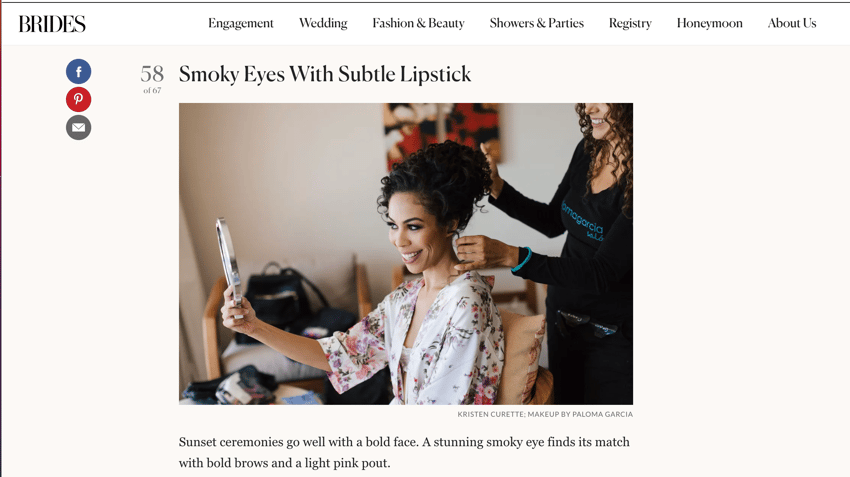Click the Smoky Eyes With Subtle Lipstick heading
This screenshot has height=477, width=850.
pyautogui.click(x=325, y=74)
